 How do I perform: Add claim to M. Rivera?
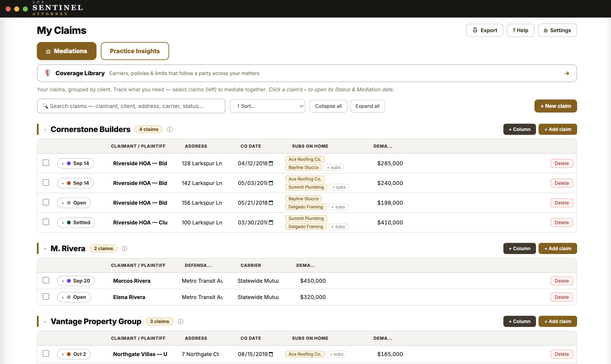[558, 248]
